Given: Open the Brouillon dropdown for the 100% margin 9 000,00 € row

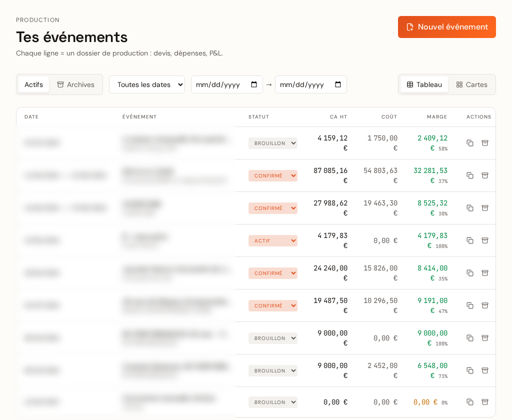Looking at the screenshot, I should pos(272,338).
